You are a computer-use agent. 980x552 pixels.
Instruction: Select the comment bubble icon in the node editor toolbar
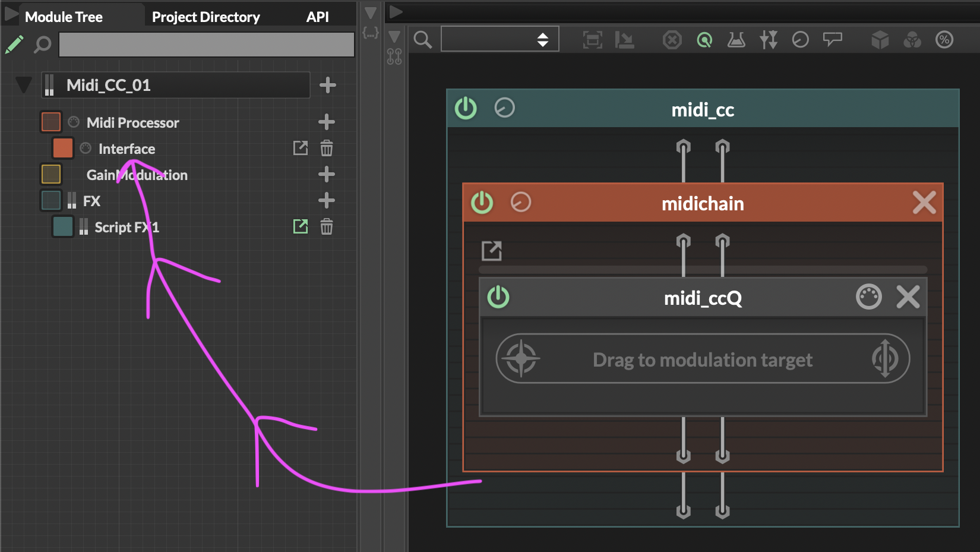pyautogui.click(x=832, y=39)
